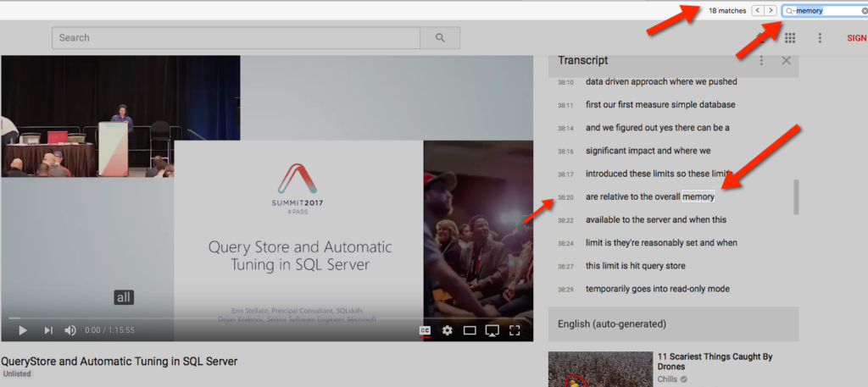Toggle closed captions on the player

click(x=426, y=330)
